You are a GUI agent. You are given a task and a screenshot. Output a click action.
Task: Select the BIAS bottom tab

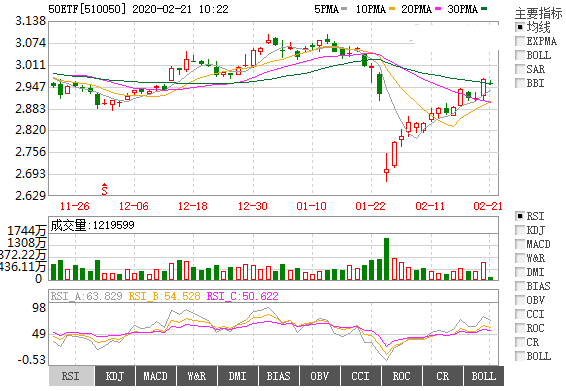pos(279,376)
